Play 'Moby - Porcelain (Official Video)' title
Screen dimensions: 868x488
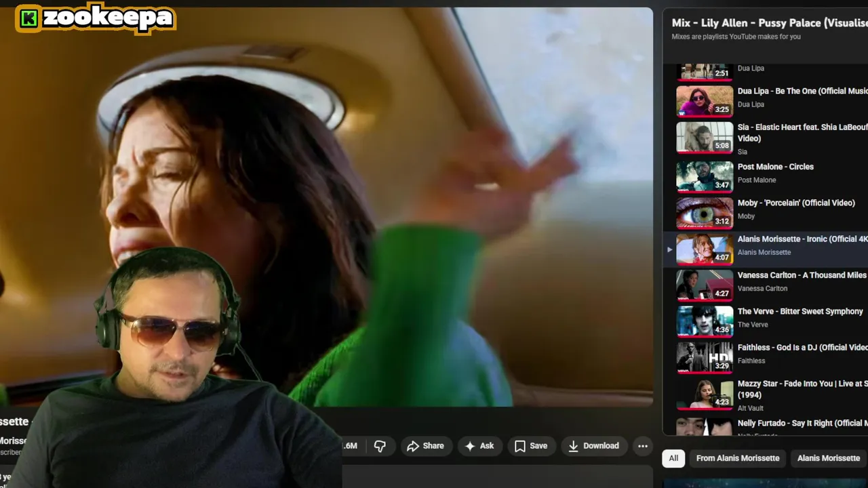click(x=796, y=203)
